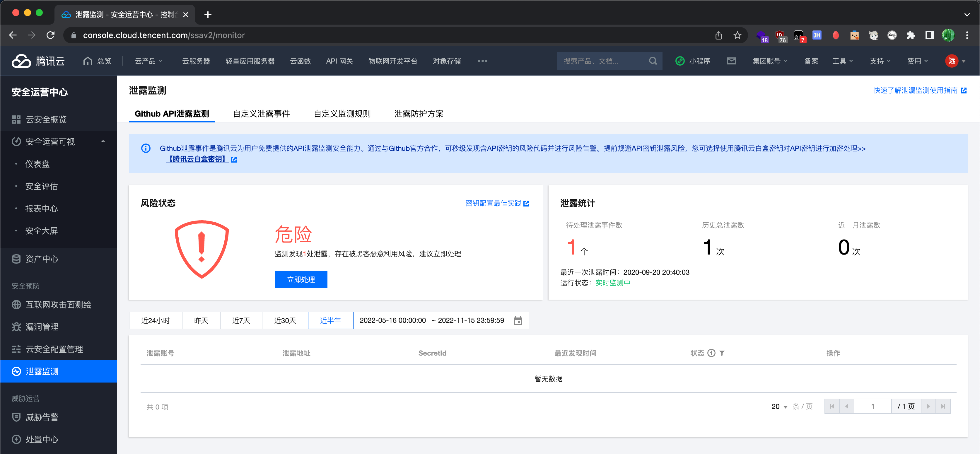Screen dimensions: 980x454
Task: Click 备案 in the top bar
Action: point(811,61)
